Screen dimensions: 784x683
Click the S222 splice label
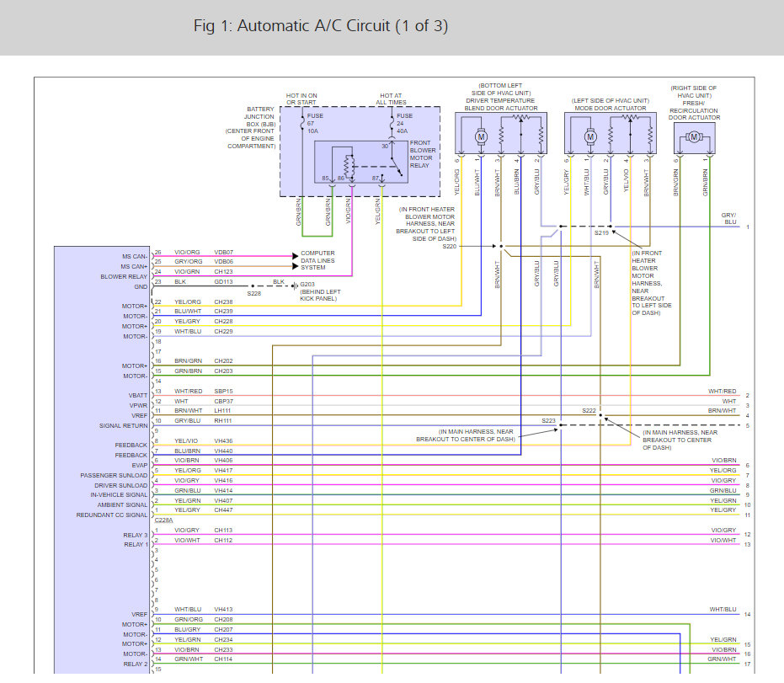tap(589, 410)
